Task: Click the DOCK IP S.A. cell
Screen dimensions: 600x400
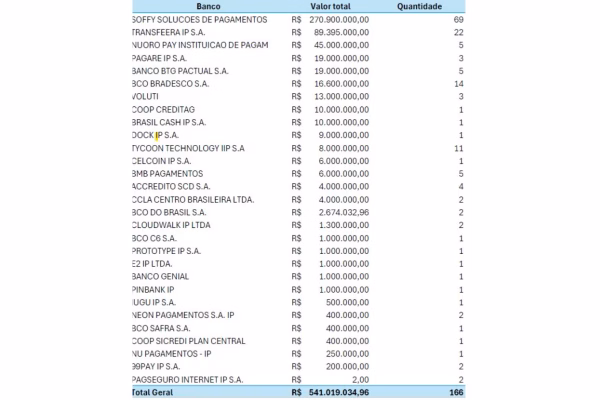Action: pyautogui.click(x=156, y=135)
